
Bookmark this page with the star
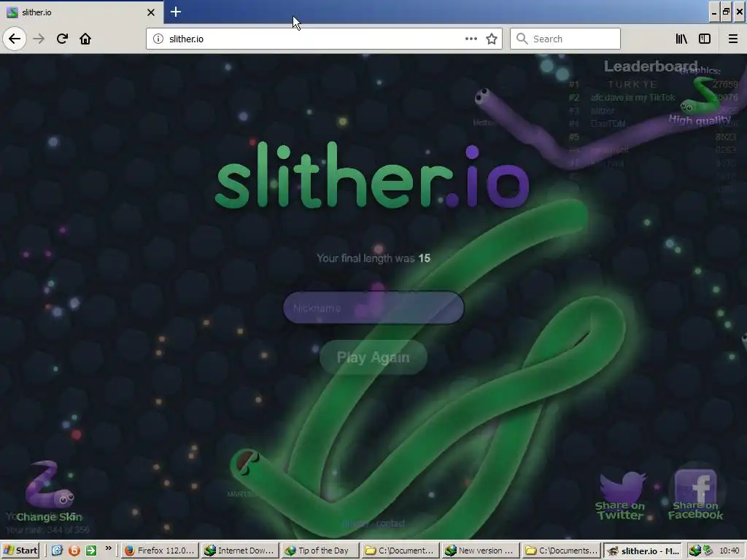(492, 39)
